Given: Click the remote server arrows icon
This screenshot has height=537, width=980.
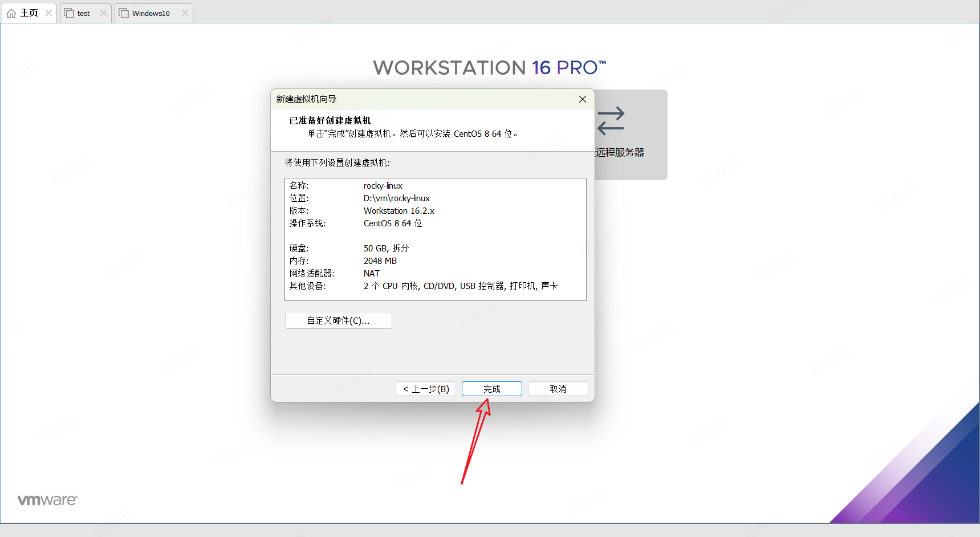Looking at the screenshot, I should coord(611,121).
